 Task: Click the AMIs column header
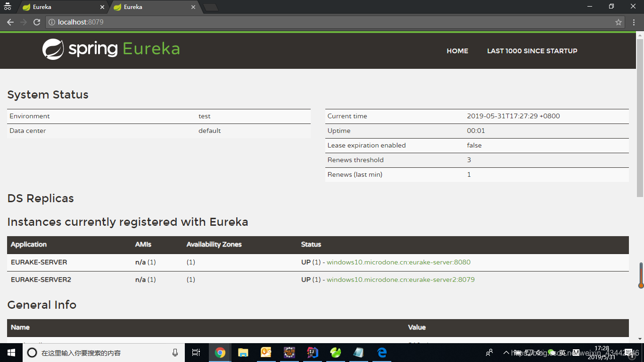pyautogui.click(x=143, y=245)
